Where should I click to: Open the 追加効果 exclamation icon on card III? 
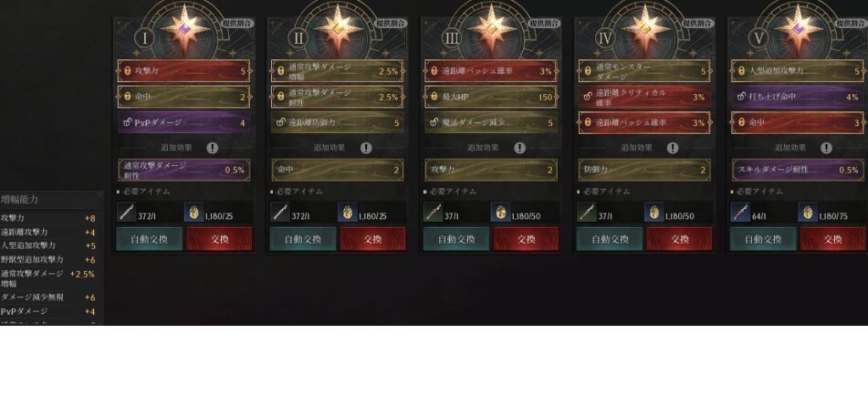click(520, 147)
